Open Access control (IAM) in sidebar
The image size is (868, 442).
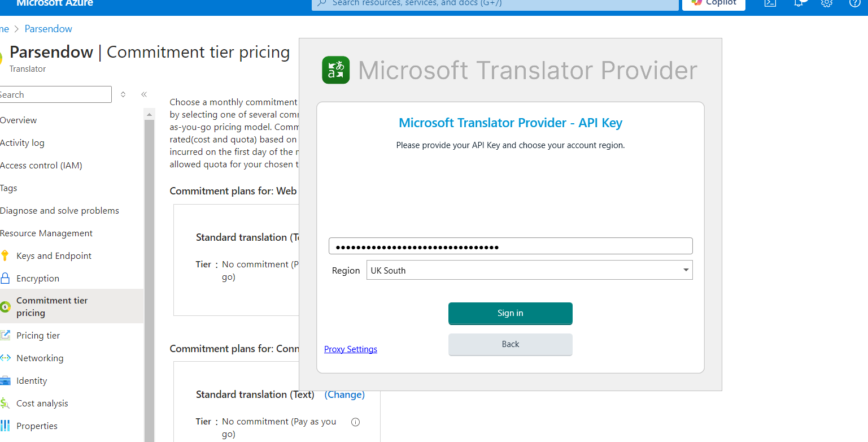point(41,166)
